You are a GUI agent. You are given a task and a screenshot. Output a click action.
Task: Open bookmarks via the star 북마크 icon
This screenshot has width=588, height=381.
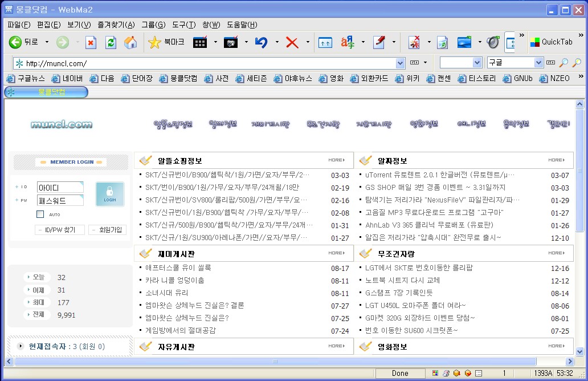pos(154,42)
